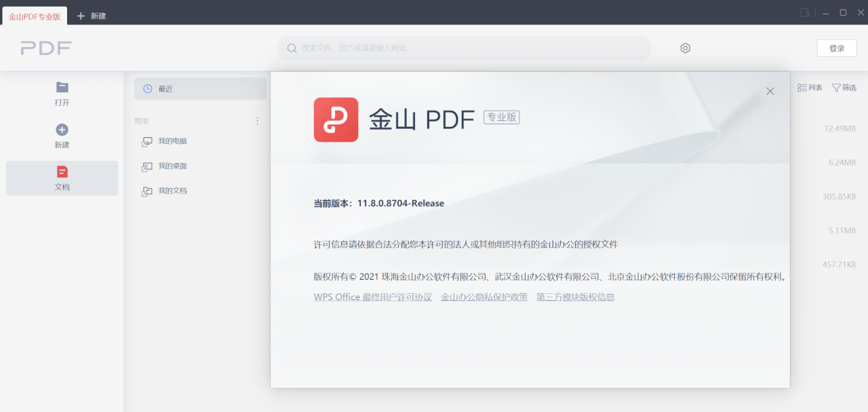Image resolution: width=868 pixels, height=412 pixels.
Task: Open a file using the 打开 sidebar icon
Action: (62, 93)
